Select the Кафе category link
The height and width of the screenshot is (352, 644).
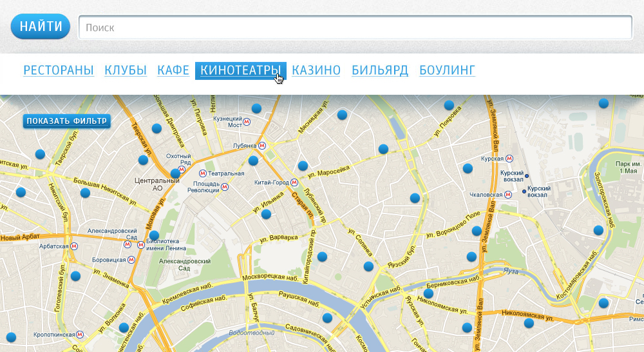(173, 70)
